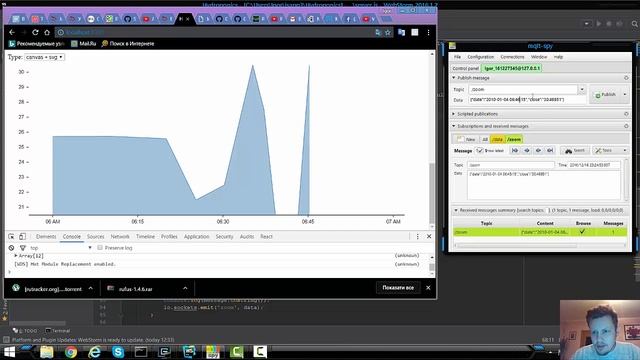Viewport: 640px width, 360px height.
Task: Select the /zoom subscription tab
Action: pyautogui.click(x=514, y=139)
